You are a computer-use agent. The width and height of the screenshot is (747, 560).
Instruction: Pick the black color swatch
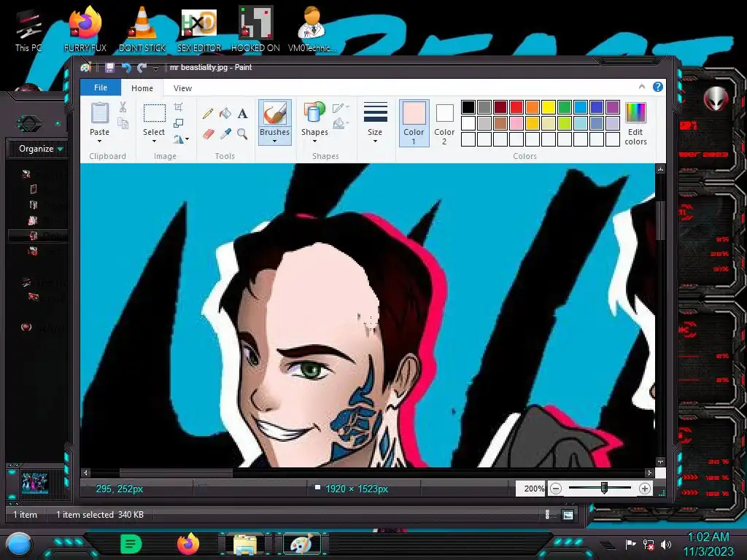click(x=468, y=107)
